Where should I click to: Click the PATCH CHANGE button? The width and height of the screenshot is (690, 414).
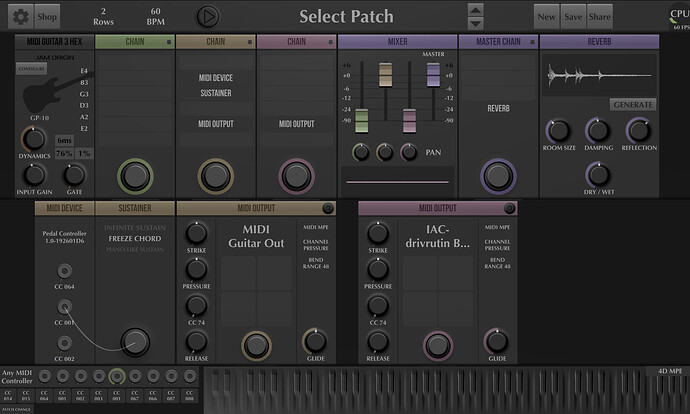tap(17, 409)
